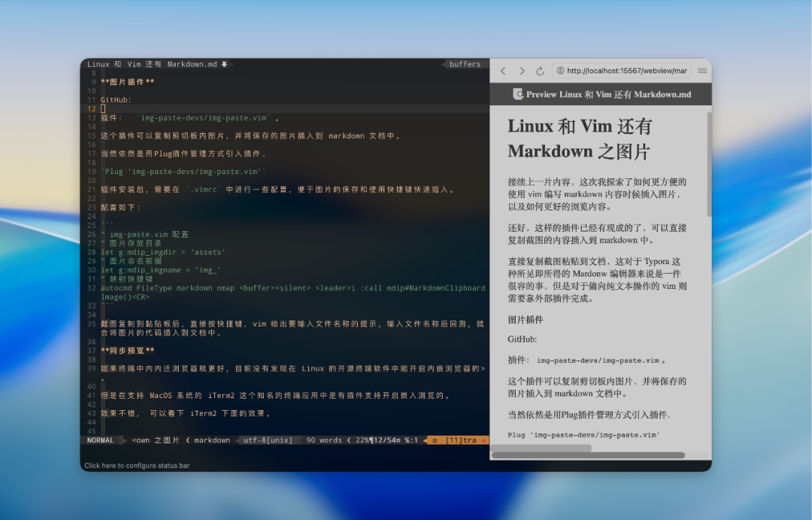
Task: Click the NORMAL mode indicator in the statusline
Action: (x=100, y=440)
